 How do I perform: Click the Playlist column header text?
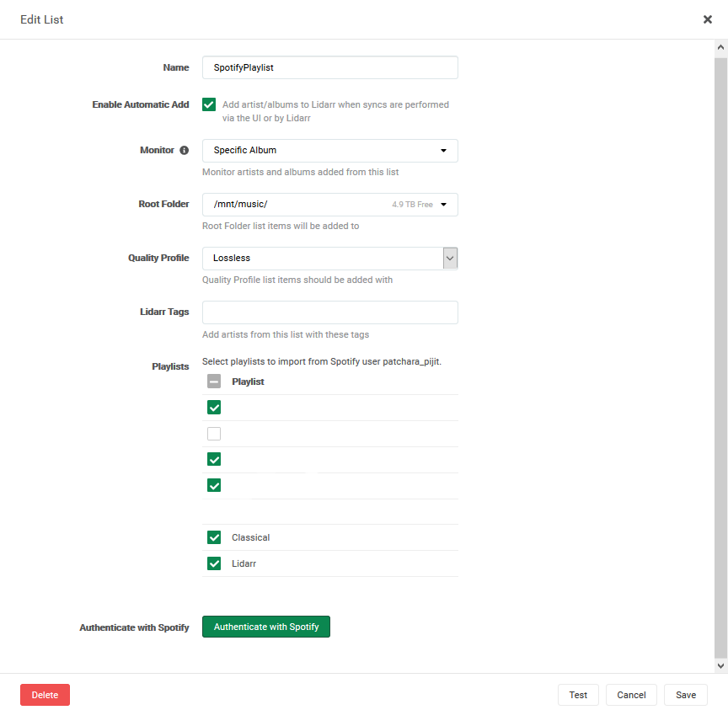248,382
